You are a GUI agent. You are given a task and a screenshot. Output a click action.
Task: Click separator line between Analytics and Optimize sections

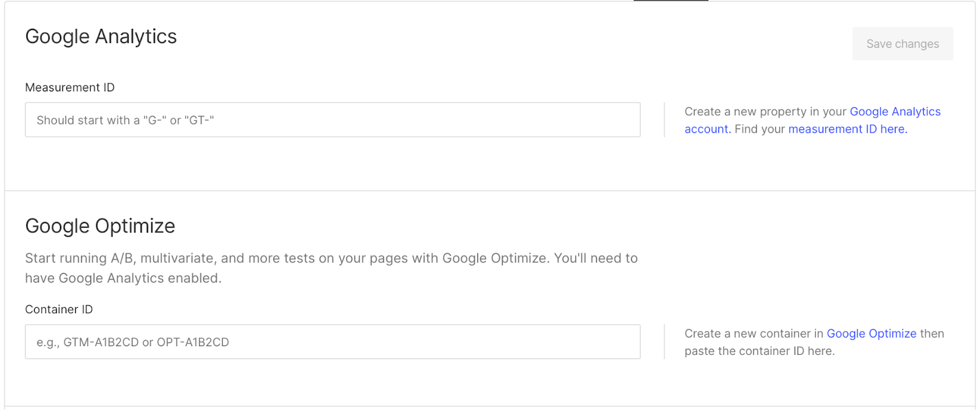coord(490,191)
